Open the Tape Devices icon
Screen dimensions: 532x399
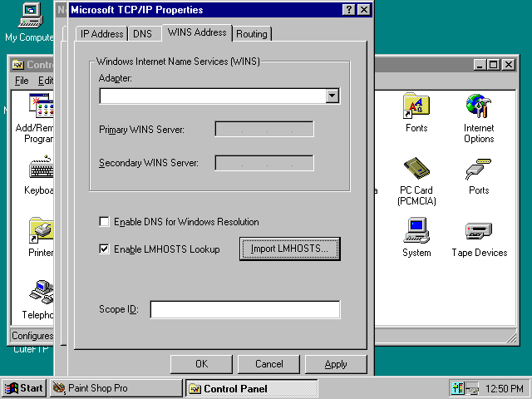479,232
